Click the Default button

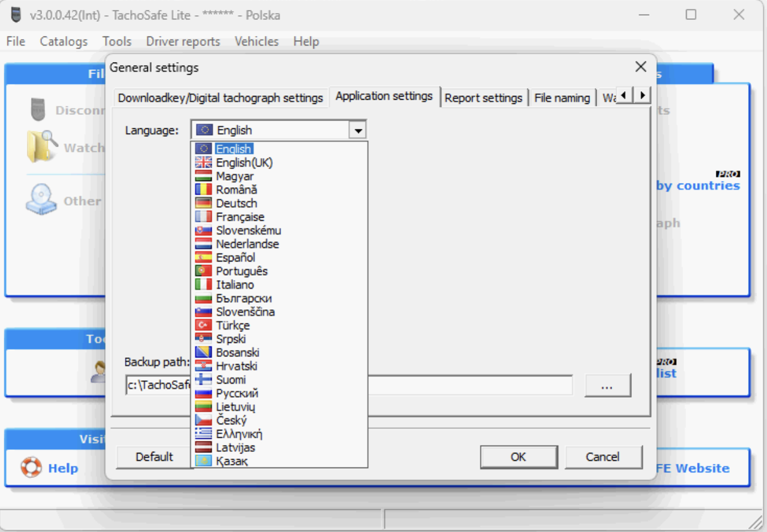pyautogui.click(x=154, y=457)
